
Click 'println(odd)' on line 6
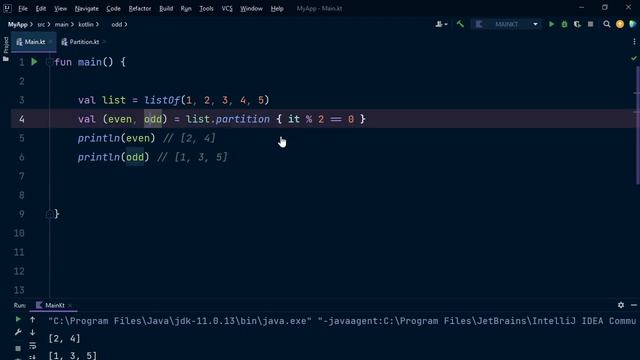point(113,157)
